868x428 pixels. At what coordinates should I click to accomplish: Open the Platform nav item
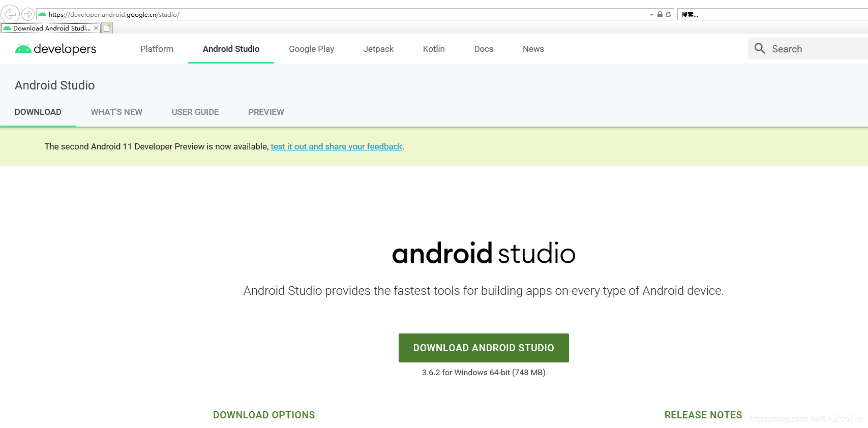click(x=157, y=49)
